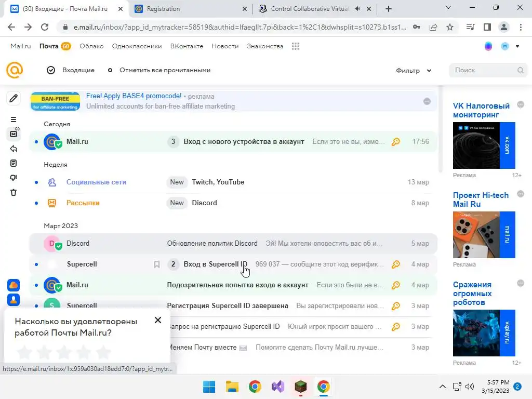
Task: Click the blue contacts icon in left sidebar
Action: point(14,300)
